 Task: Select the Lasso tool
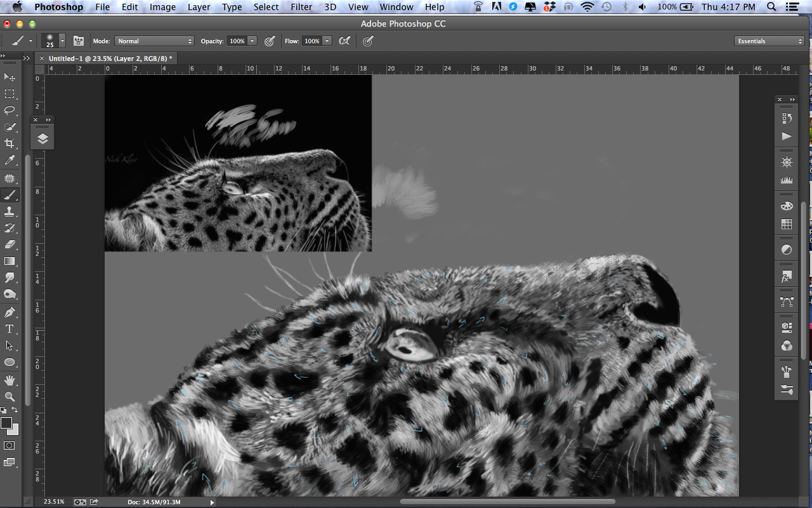pos(10,110)
